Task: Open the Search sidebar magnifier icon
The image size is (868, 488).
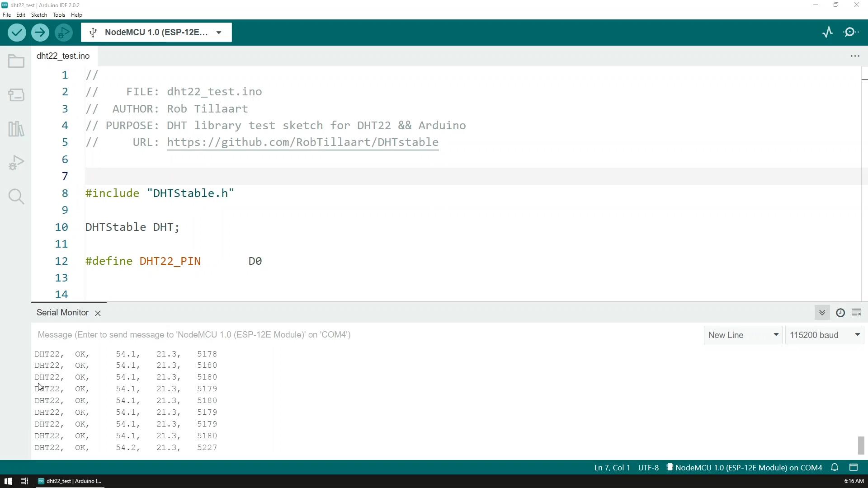Action: pos(16,197)
